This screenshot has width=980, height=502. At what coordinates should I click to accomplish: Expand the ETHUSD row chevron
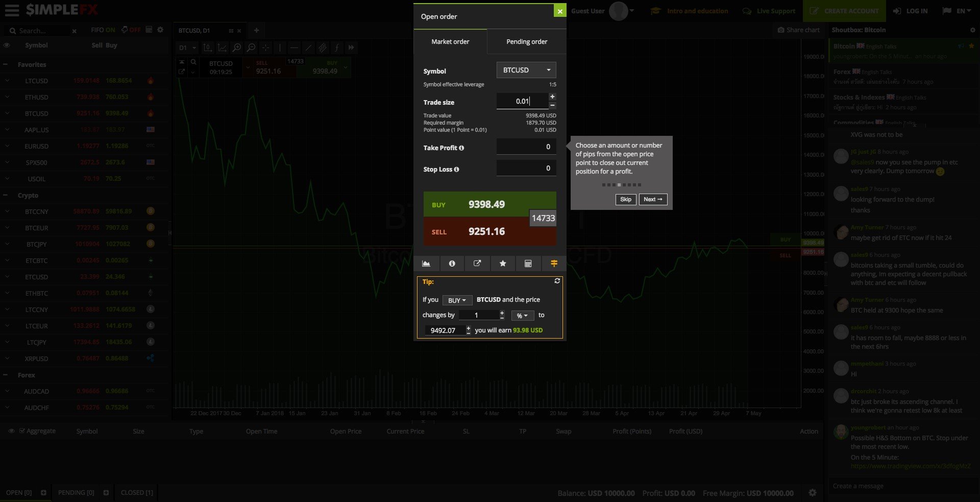tap(7, 97)
